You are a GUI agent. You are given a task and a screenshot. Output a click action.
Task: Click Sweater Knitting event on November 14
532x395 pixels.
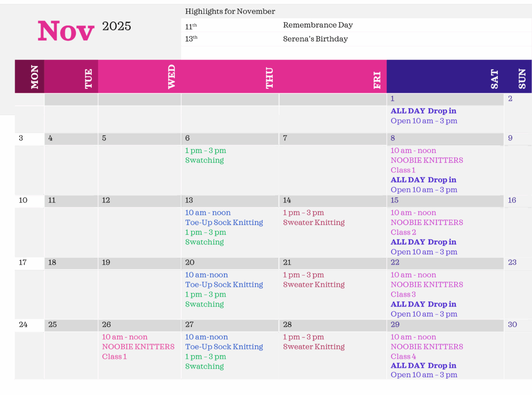pyautogui.click(x=313, y=223)
